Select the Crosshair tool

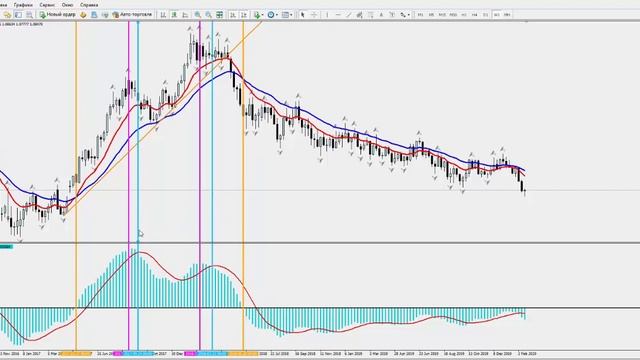pos(314,15)
